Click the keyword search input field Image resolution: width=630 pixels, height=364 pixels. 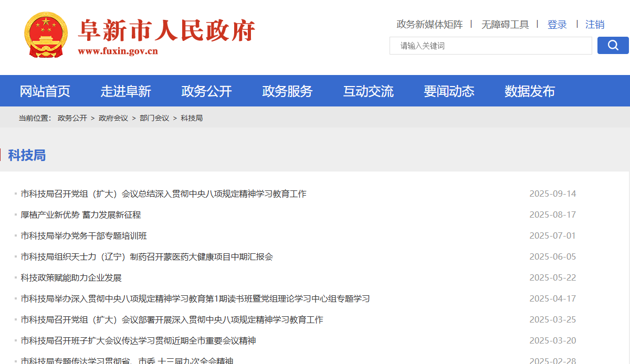(490, 46)
